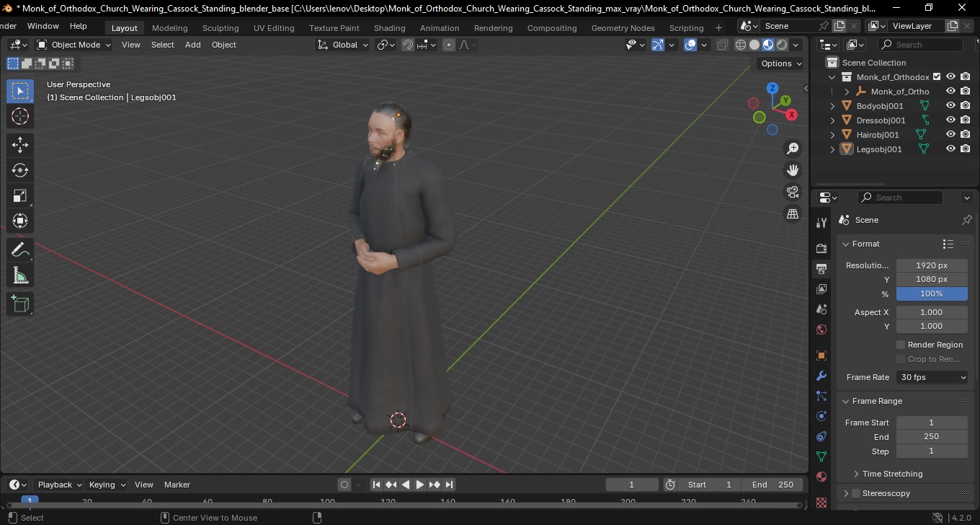This screenshot has height=525, width=980.
Task: Open the Output properties tab
Action: click(x=821, y=269)
